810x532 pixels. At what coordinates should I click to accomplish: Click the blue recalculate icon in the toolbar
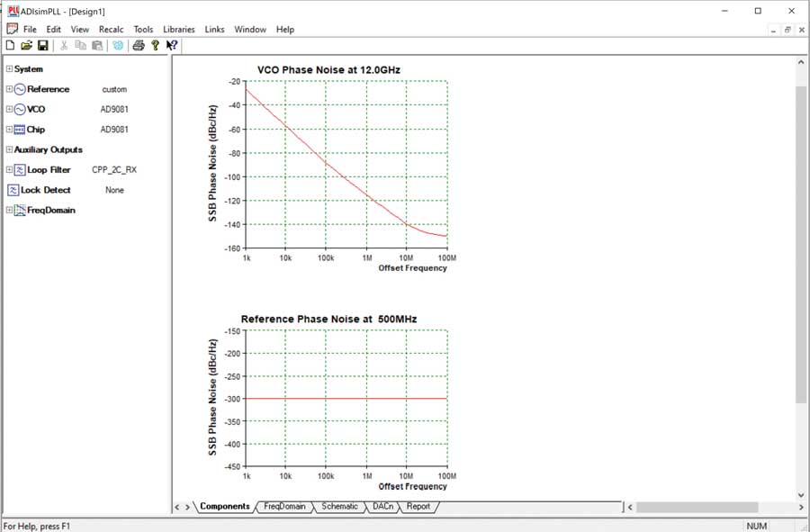point(118,45)
